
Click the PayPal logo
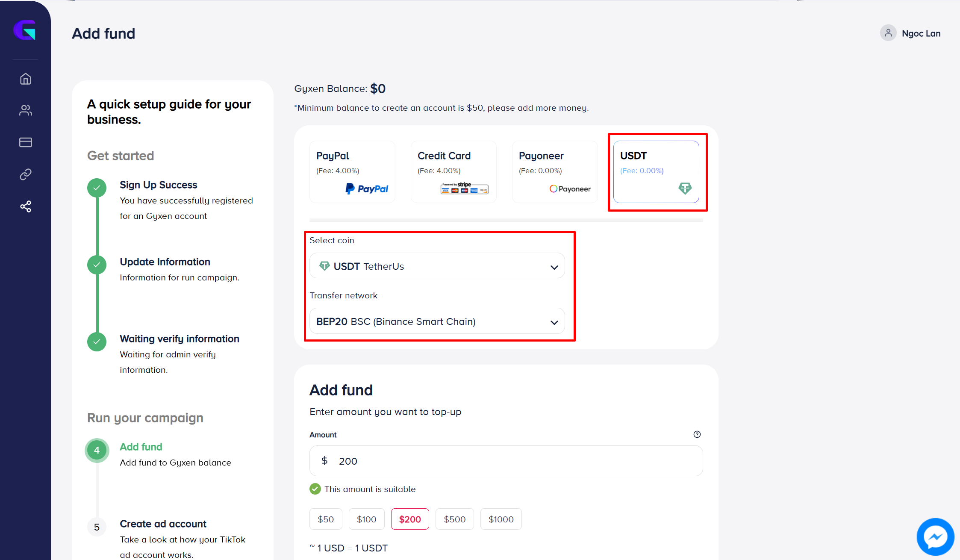click(367, 189)
